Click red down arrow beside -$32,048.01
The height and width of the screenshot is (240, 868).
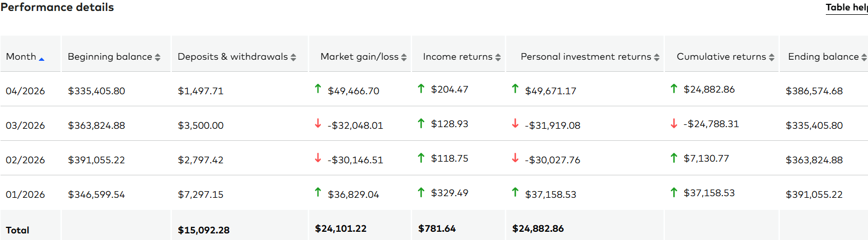318,124
